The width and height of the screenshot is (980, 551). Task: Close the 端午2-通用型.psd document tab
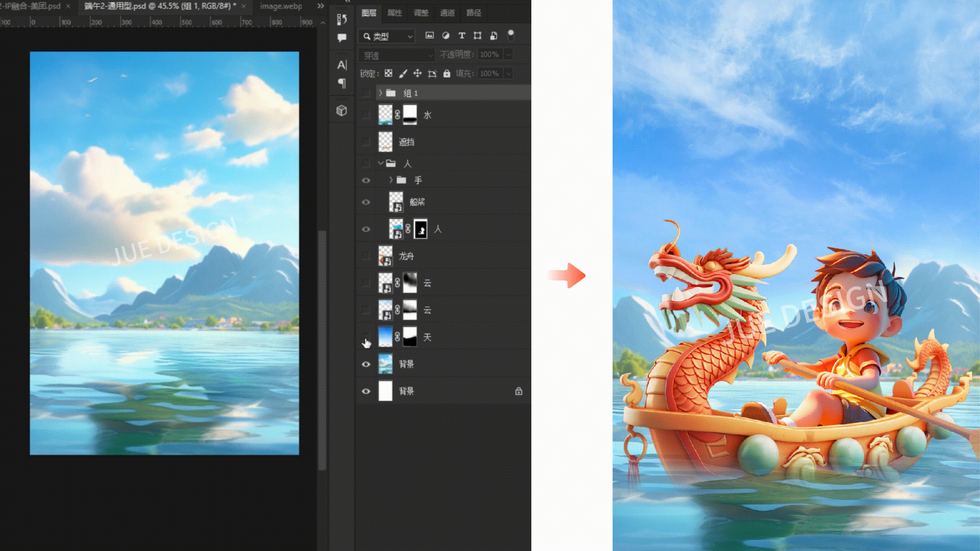point(243,6)
